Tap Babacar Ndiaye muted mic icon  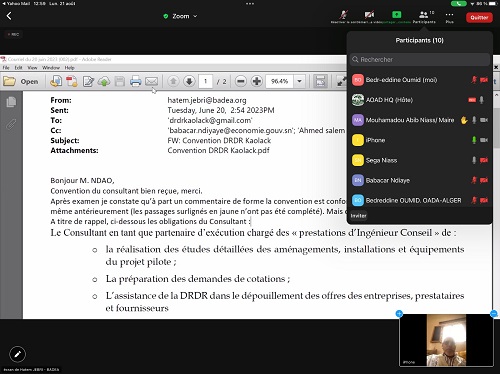pyautogui.click(x=474, y=180)
